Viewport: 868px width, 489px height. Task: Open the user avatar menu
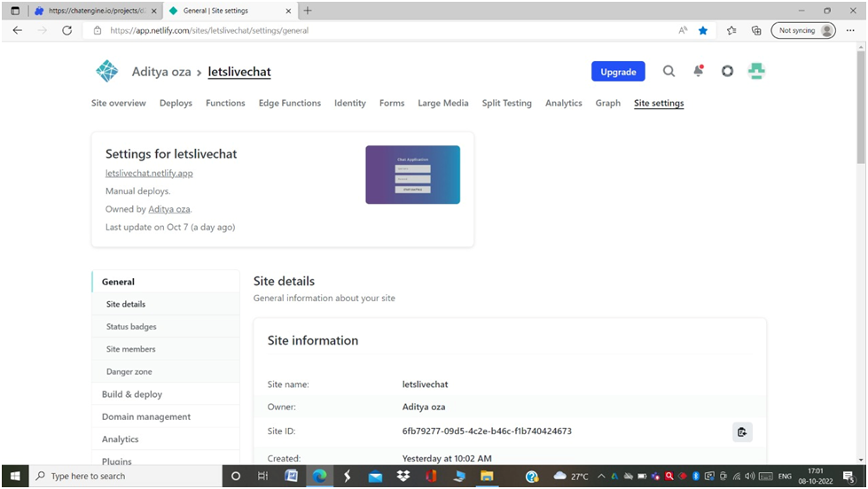(756, 71)
